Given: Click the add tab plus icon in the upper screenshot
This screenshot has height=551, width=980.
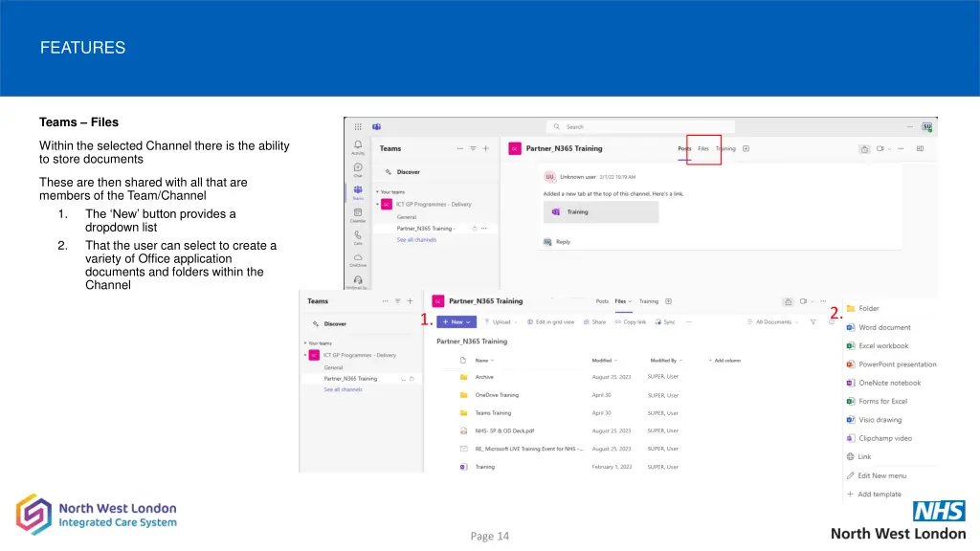Looking at the screenshot, I should tap(746, 148).
